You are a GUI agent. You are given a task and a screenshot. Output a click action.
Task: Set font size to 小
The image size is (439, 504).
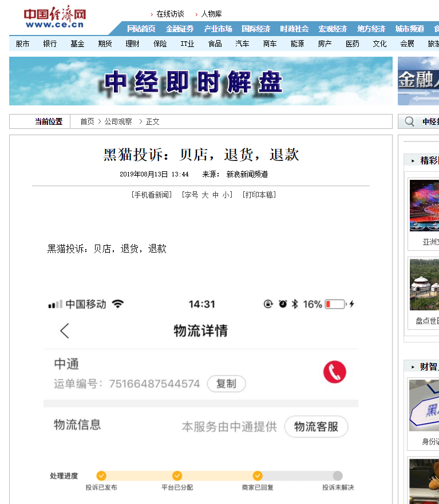tap(226, 195)
